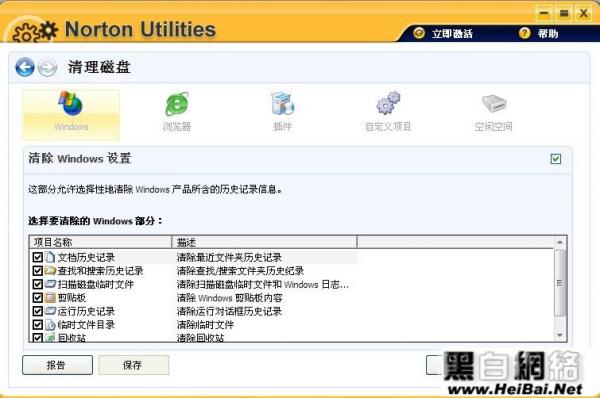Uncheck 临时文件目录 checkbox
The width and height of the screenshot is (600, 398).
[38, 325]
